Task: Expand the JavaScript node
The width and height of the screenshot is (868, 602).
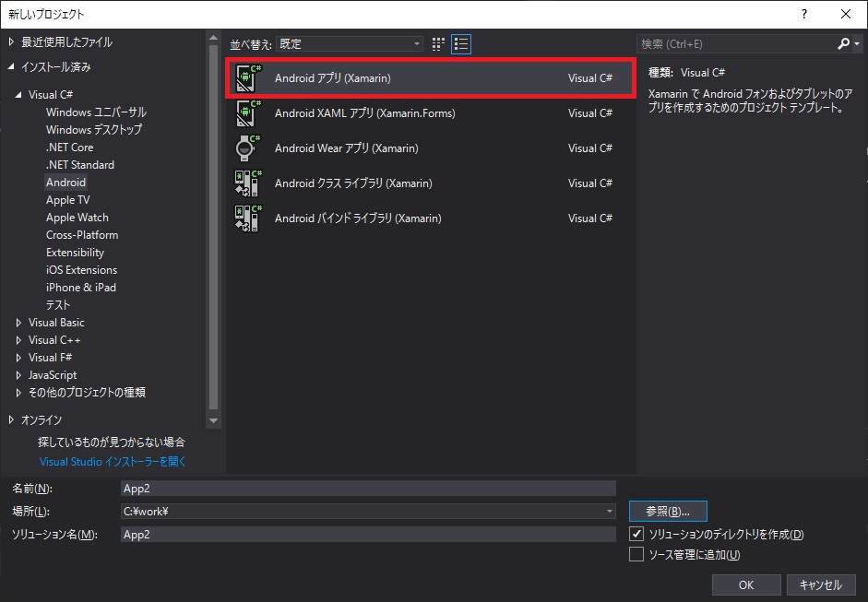Action: [x=18, y=375]
